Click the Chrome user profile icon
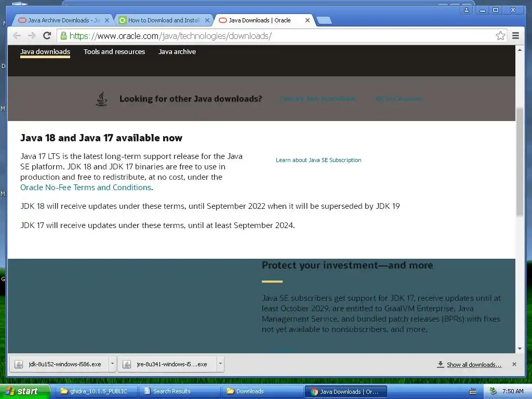The image size is (532, 399). pos(467,10)
